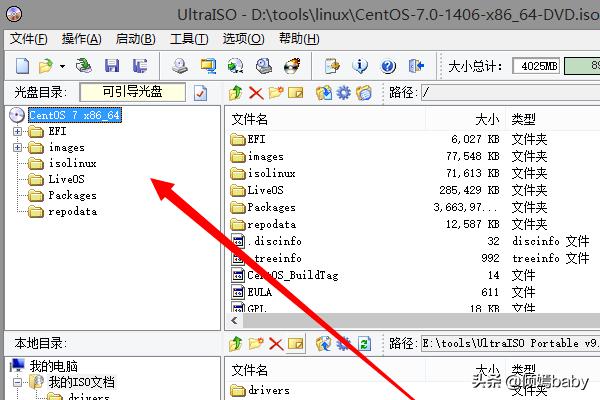Click red X delete in local toolbar
Image resolution: width=600 pixels, height=400 pixels.
coord(276,344)
